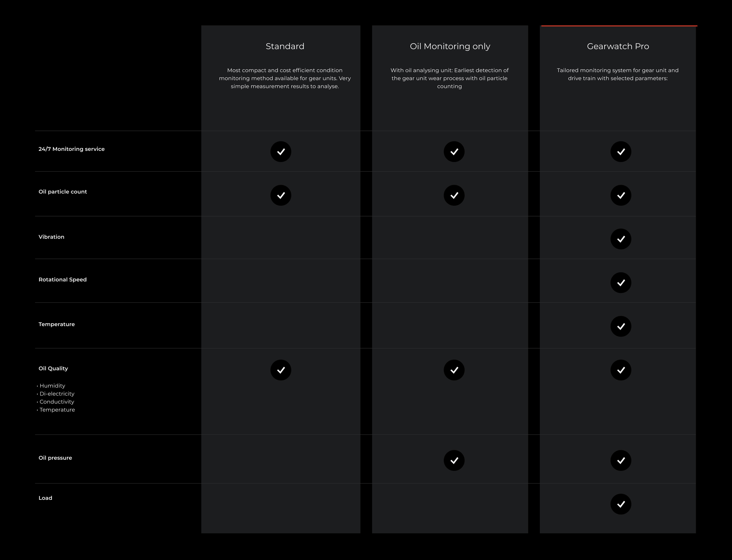Image resolution: width=732 pixels, height=560 pixels.
Task: Click the Gearwatch Pro Vibration checkmark
Action: (x=621, y=239)
